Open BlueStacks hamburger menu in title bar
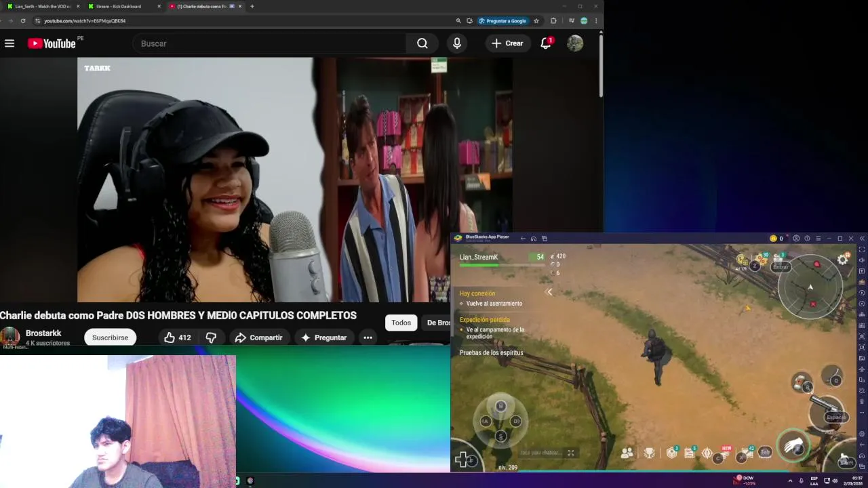Screen dimensions: 868x488 click(818, 239)
